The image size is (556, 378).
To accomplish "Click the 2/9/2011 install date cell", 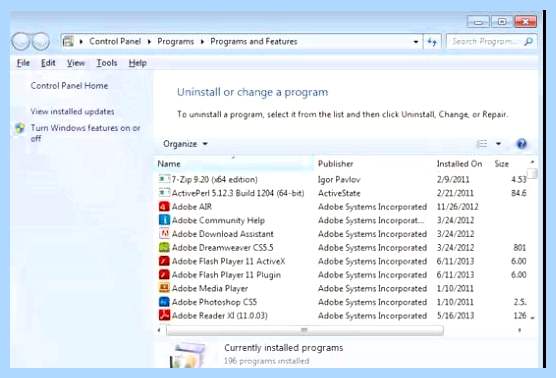I will pyautogui.click(x=453, y=179).
